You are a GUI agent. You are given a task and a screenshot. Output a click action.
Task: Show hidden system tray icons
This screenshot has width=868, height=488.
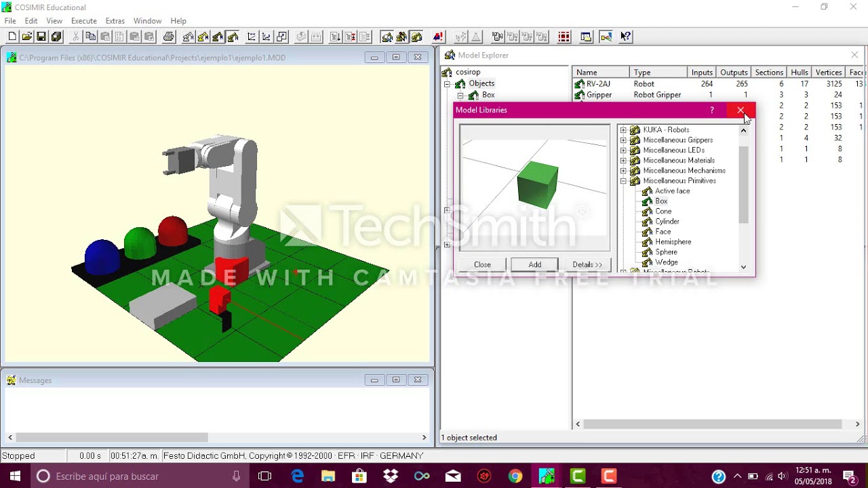[x=737, y=476]
